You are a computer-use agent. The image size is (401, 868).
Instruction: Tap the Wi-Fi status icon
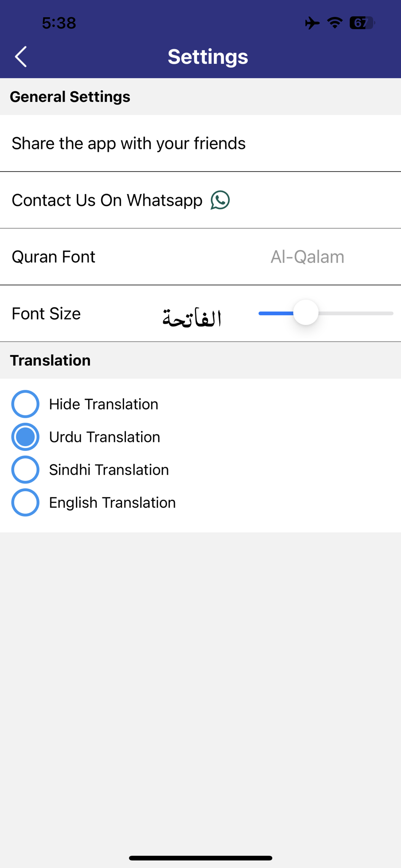(335, 23)
